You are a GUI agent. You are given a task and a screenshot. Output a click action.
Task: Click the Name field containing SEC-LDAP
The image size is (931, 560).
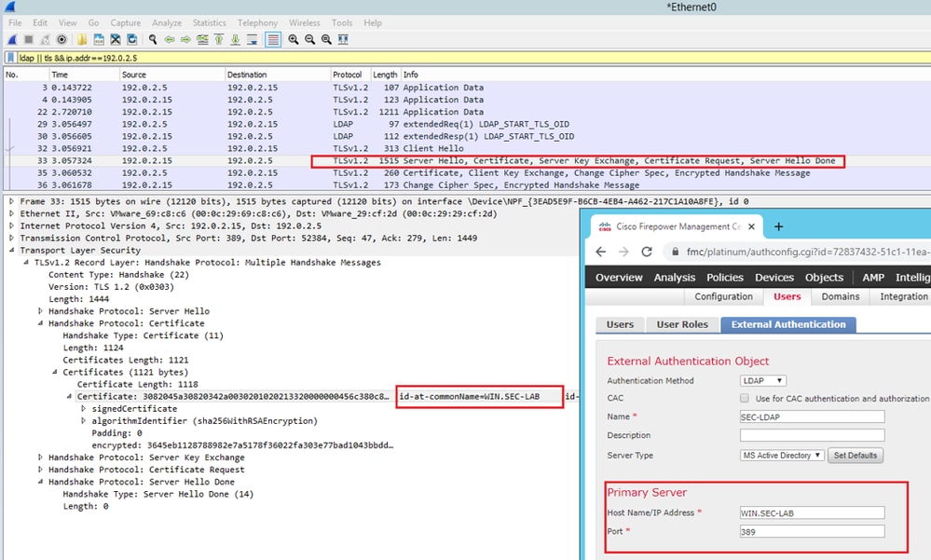tap(813, 417)
